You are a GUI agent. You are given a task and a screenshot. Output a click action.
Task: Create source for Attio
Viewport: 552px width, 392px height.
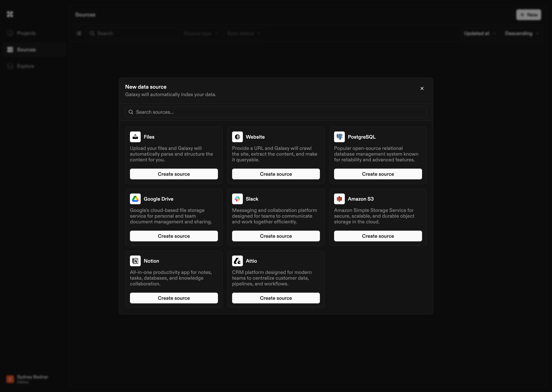pyautogui.click(x=276, y=298)
